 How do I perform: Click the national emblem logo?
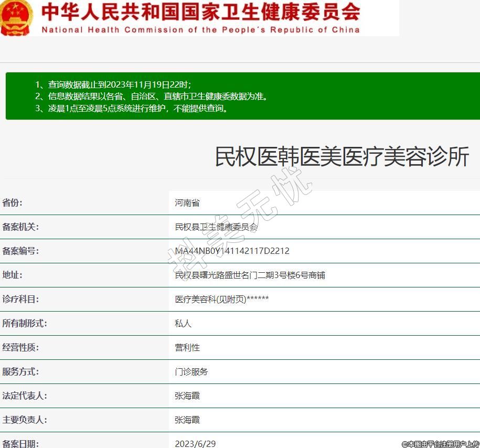[17, 17]
